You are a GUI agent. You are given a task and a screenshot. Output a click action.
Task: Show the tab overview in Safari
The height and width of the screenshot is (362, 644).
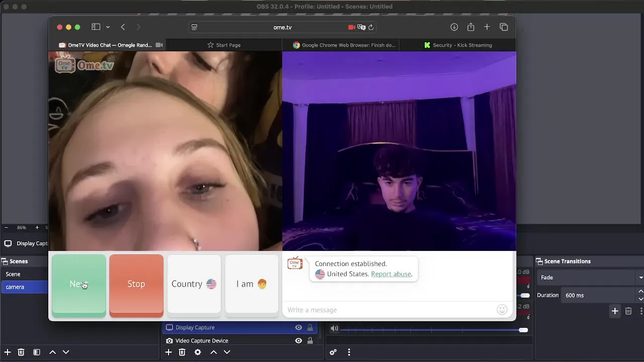coord(504,27)
